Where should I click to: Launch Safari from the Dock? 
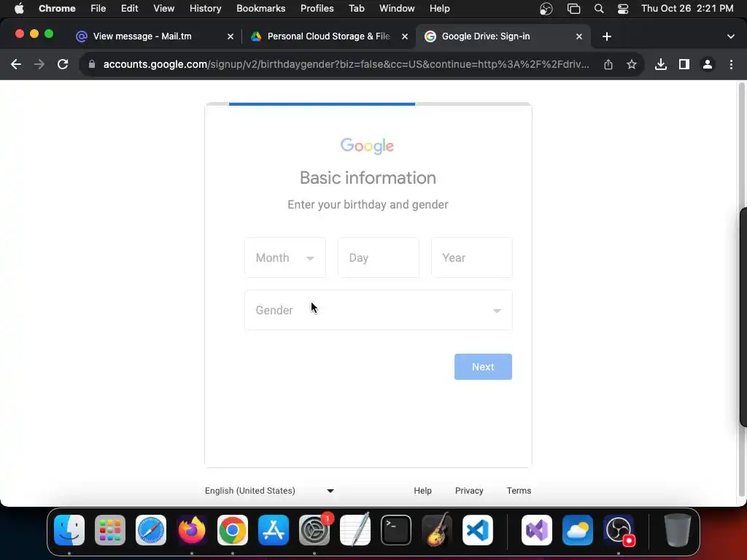pyautogui.click(x=151, y=530)
